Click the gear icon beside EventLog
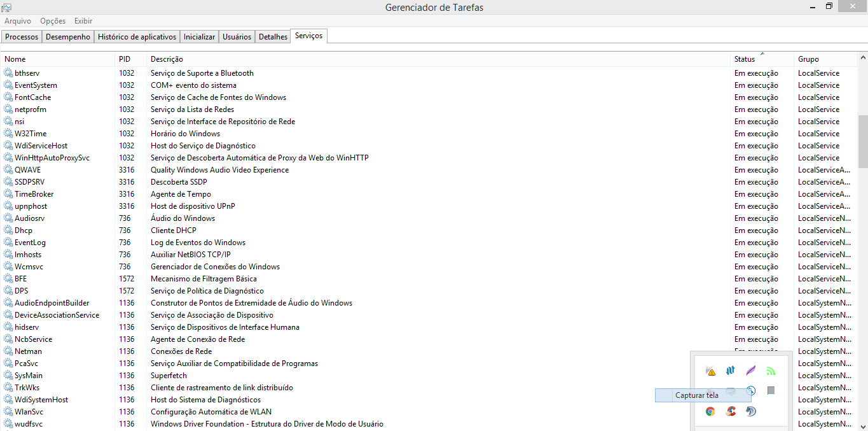The width and height of the screenshot is (868, 431). point(8,243)
